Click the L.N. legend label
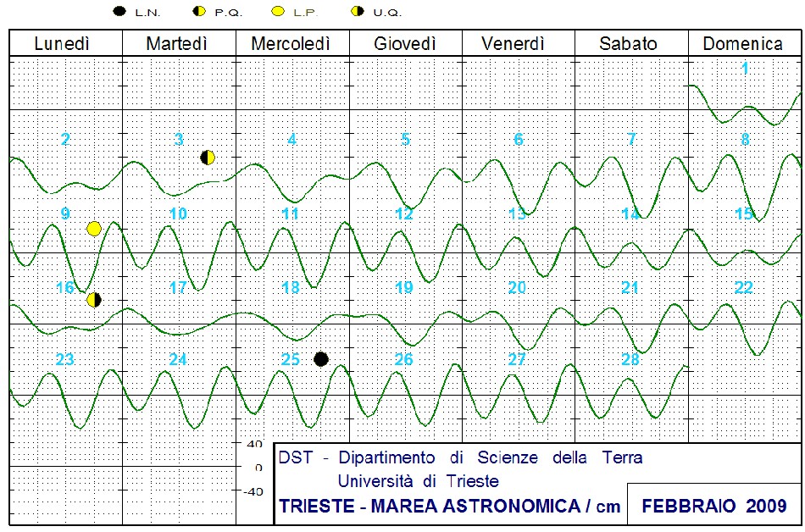805x532 pixels. pos(147,13)
